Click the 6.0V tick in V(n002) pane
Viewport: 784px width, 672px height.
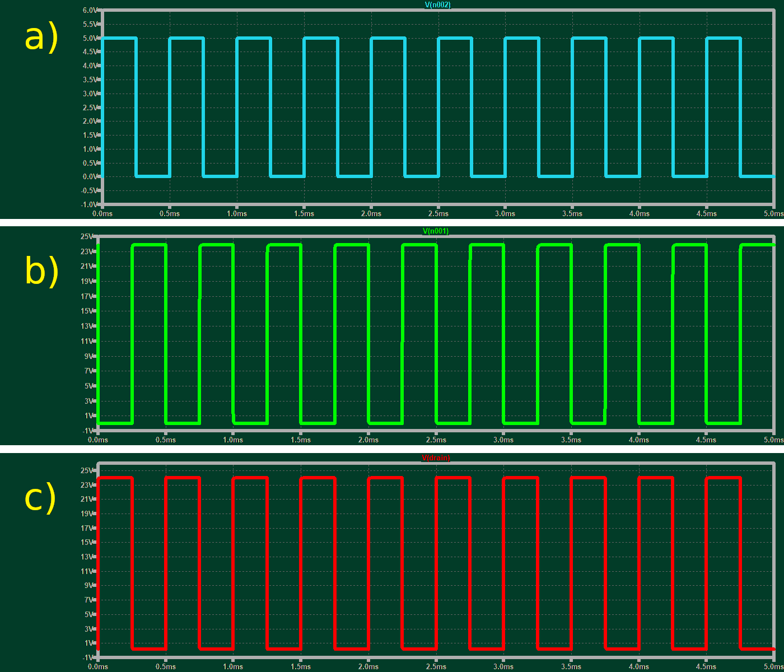coord(91,11)
